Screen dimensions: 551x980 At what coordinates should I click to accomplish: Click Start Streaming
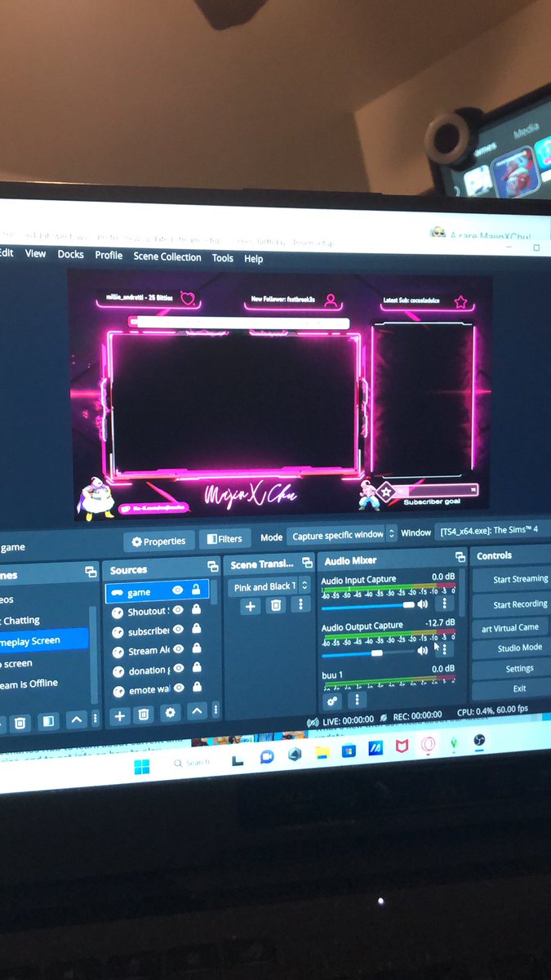(x=514, y=579)
